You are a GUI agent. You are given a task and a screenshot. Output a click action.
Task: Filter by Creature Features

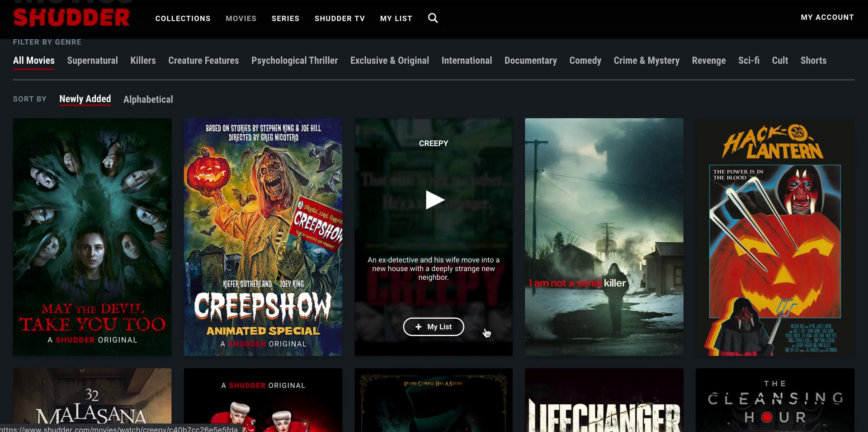point(203,61)
